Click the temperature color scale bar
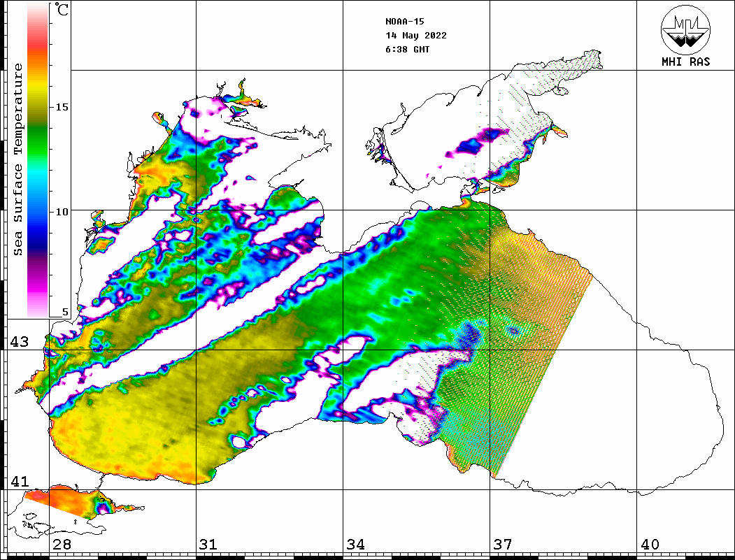 [38, 160]
